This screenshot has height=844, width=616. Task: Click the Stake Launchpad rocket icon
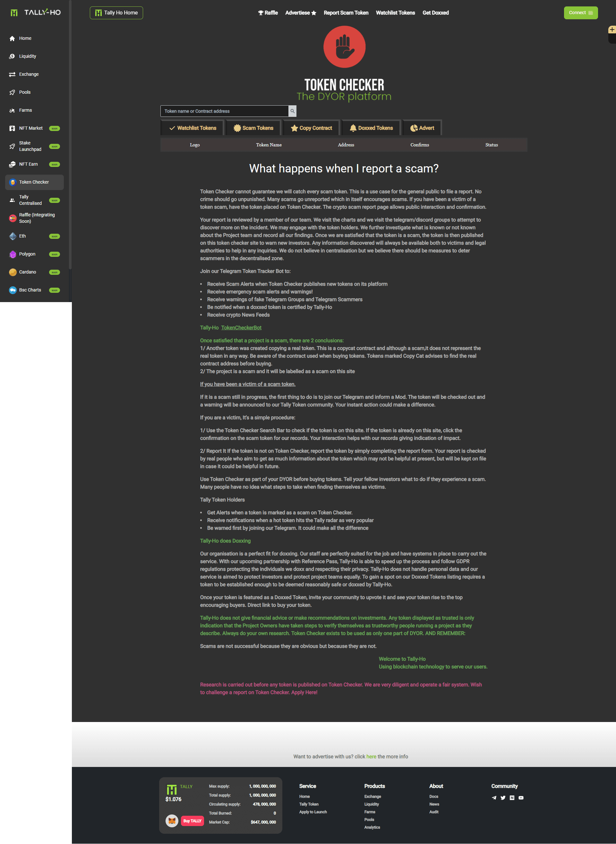[x=12, y=146]
